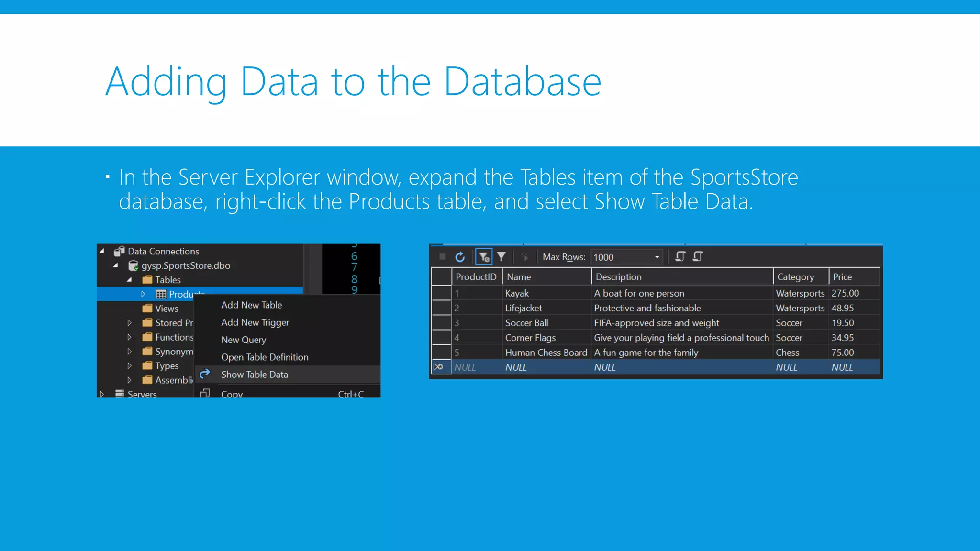
Task: Click the Stored Procedures folder icon
Action: pos(147,322)
